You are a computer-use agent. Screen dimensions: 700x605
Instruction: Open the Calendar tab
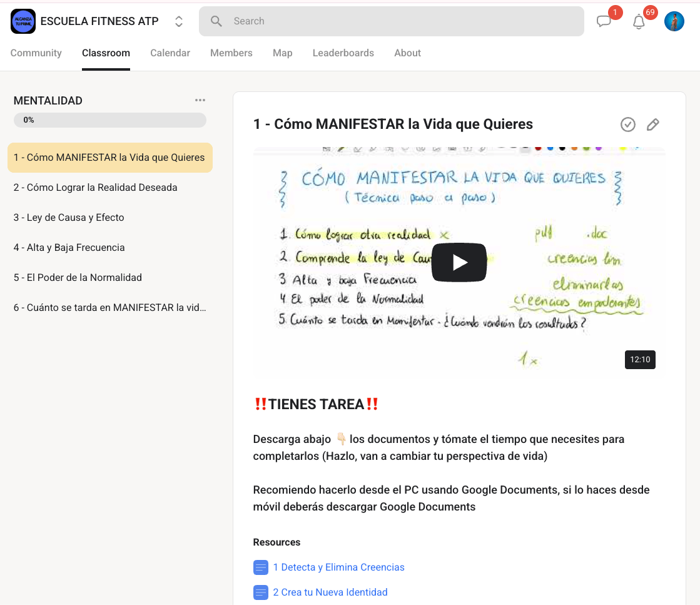tap(170, 53)
